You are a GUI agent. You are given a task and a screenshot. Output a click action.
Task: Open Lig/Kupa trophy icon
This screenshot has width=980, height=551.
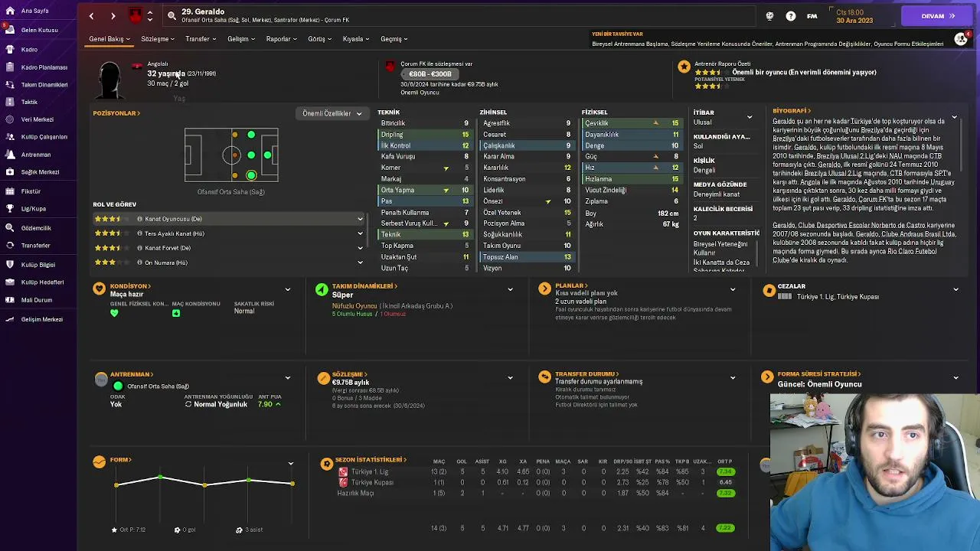[9, 208]
